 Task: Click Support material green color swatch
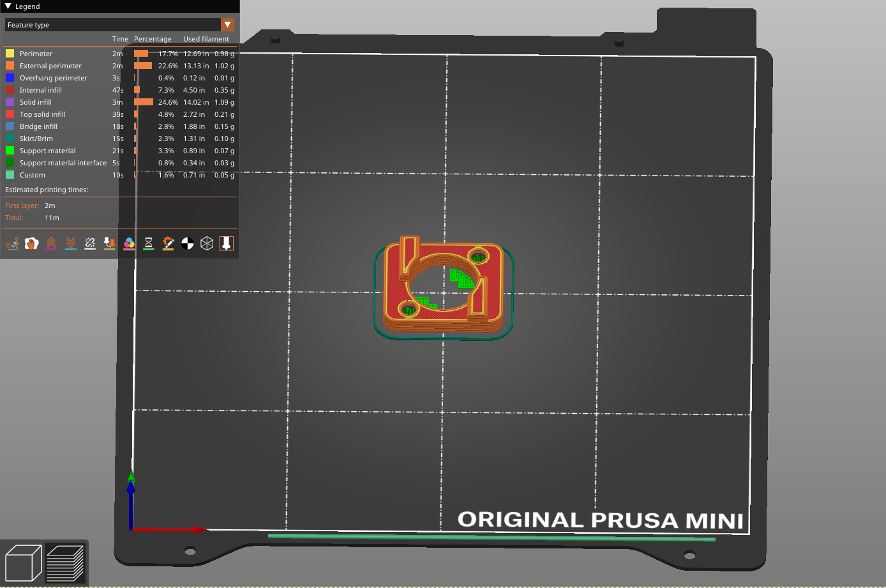click(x=10, y=151)
